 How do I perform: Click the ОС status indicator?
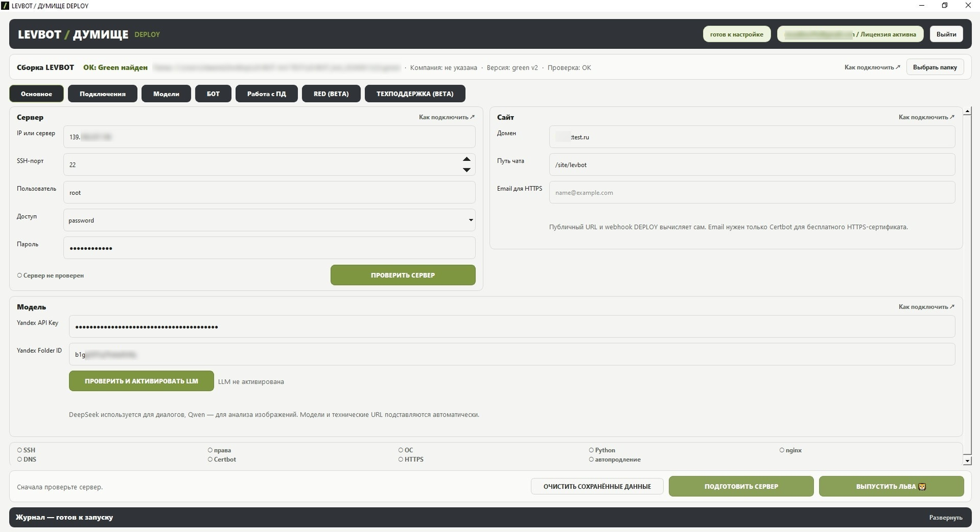pos(406,450)
